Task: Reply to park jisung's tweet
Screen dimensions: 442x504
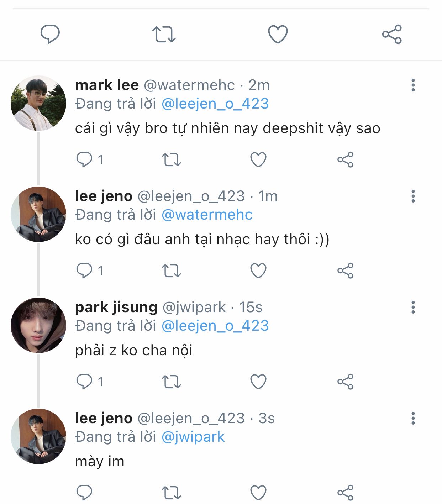Action: [x=84, y=382]
